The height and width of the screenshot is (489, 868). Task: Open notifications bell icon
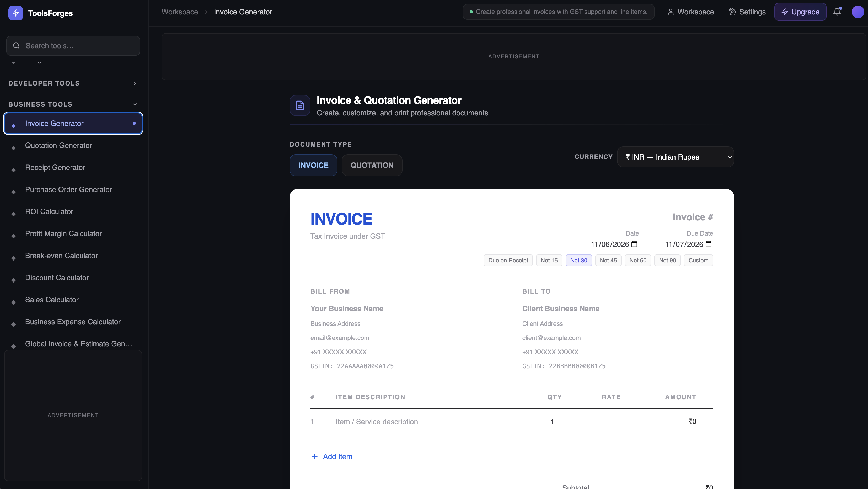coord(837,12)
